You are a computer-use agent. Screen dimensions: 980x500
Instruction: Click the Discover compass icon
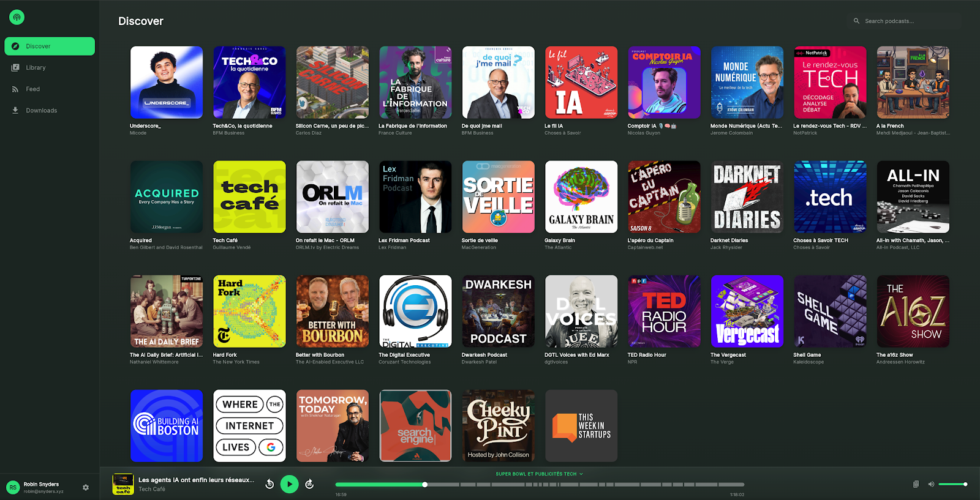(x=15, y=46)
